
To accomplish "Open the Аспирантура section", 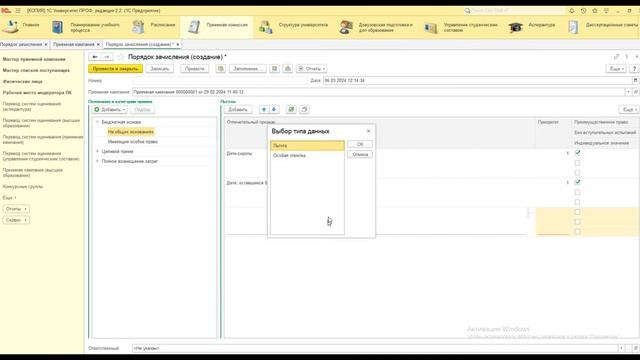I will [x=532, y=27].
